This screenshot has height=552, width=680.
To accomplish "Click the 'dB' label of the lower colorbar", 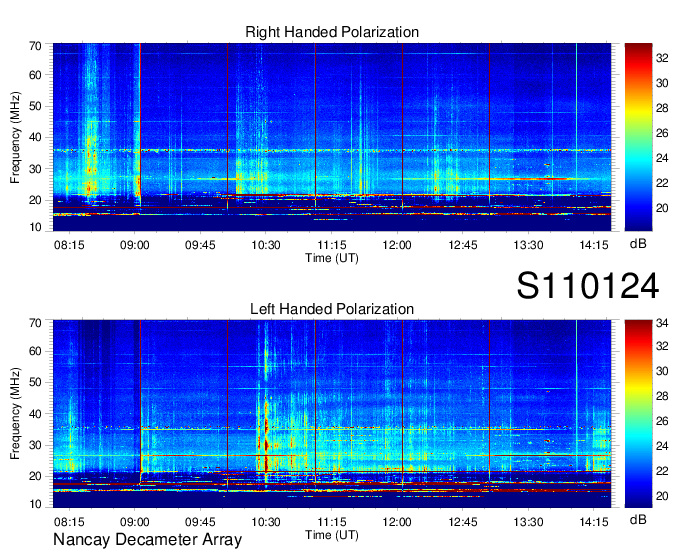I will coord(638,519).
